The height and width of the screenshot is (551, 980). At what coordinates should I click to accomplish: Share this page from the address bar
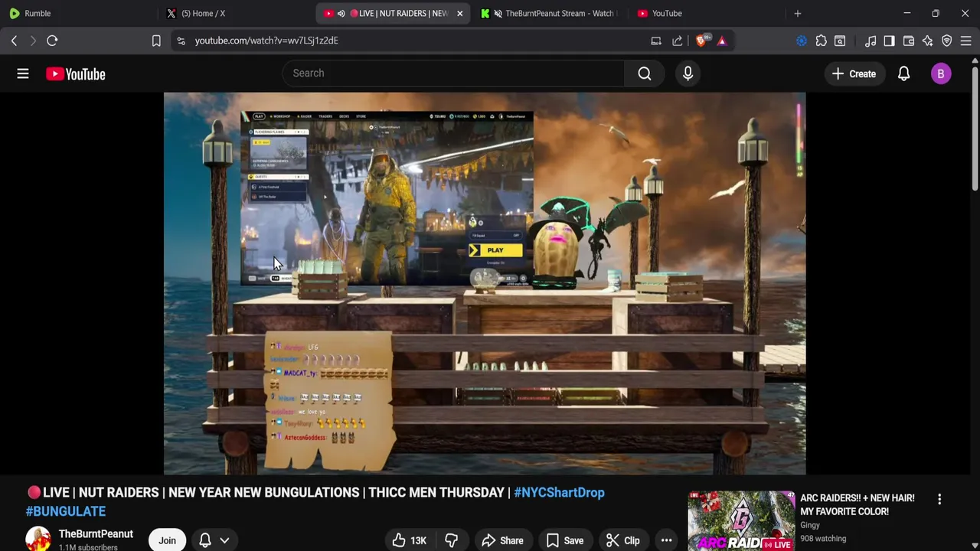coord(678,41)
